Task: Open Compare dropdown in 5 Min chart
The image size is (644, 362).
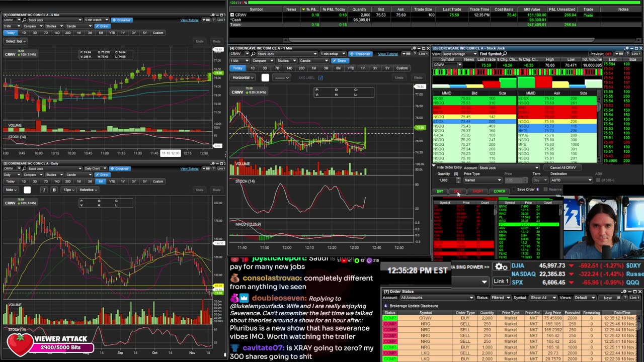Action: point(33,26)
